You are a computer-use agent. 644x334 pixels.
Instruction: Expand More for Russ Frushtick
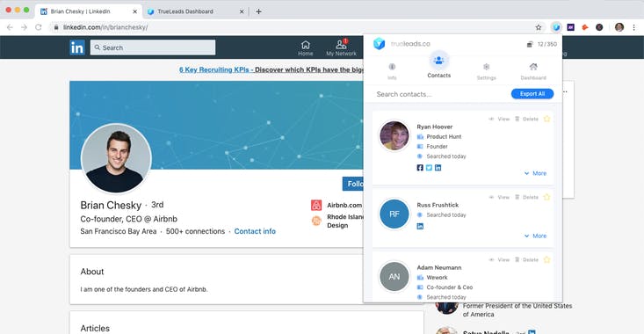[535, 236]
